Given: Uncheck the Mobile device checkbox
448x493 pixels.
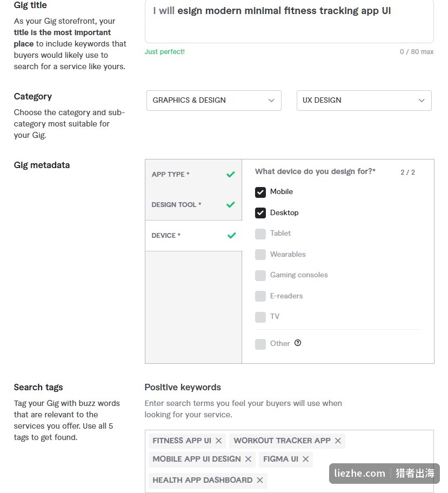Looking at the screenshot, I should [260, 192].
